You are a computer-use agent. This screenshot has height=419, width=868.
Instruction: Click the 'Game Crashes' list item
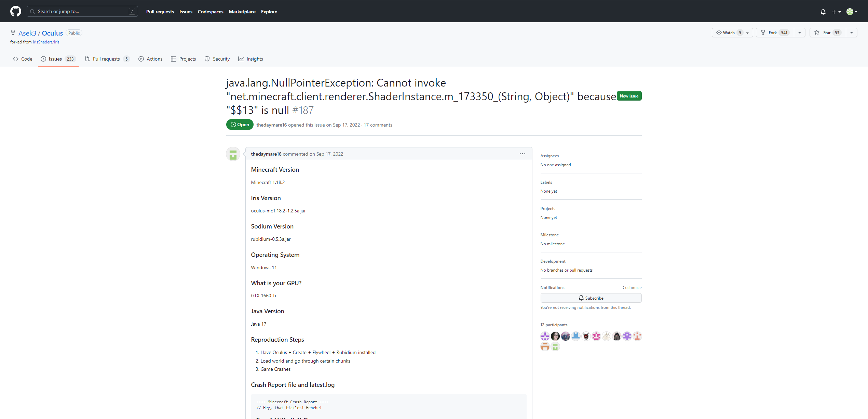pos(275,369)
